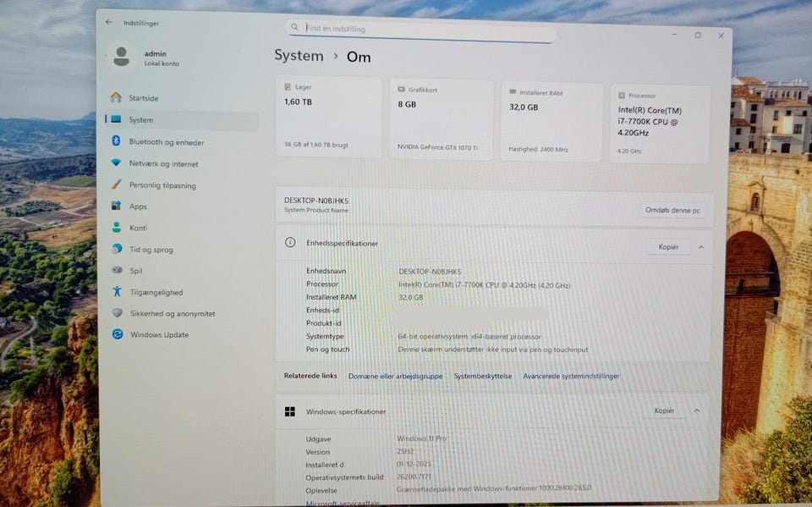The height and width of the screenshot is (507, 812).
Task: Click the Windows Update sync icon
Action: click(x=118, y=334)
